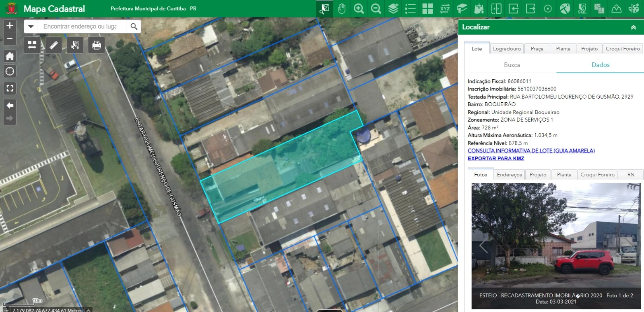Open the select lots cursor tool
The image size is (644, 312).
point(75,45)
